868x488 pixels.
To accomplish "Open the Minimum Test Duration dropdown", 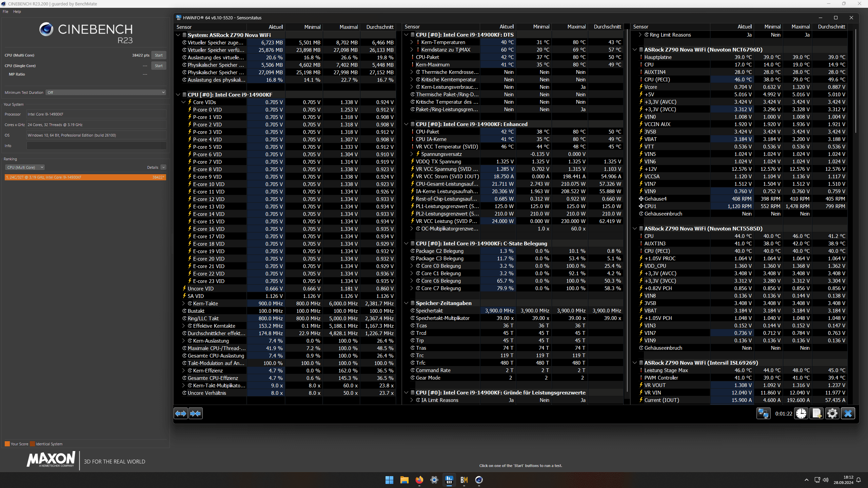I will (x=106, y=93).
